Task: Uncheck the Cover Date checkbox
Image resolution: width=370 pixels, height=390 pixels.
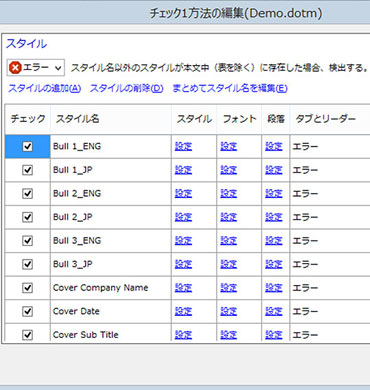Action: (x=27, y=311)
